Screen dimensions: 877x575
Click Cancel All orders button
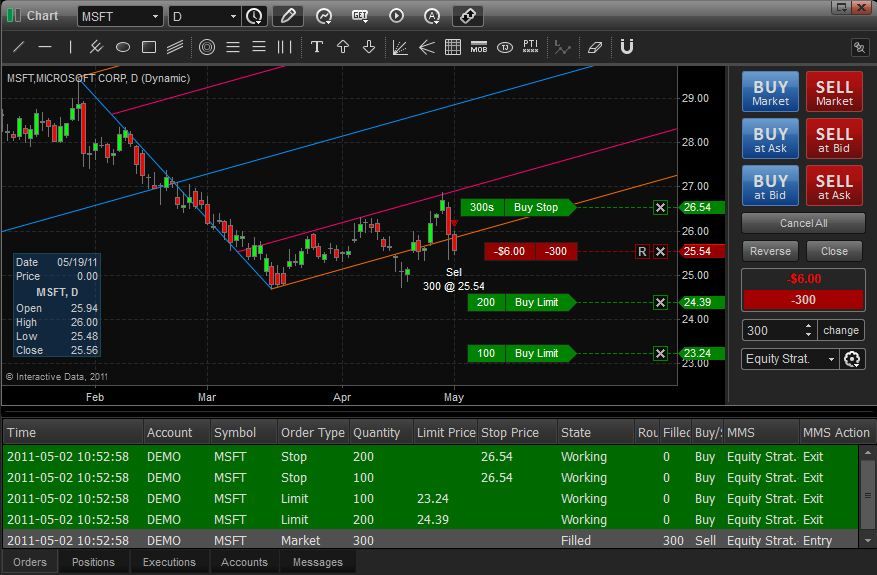pyautogui.click(x=803, y=223)
